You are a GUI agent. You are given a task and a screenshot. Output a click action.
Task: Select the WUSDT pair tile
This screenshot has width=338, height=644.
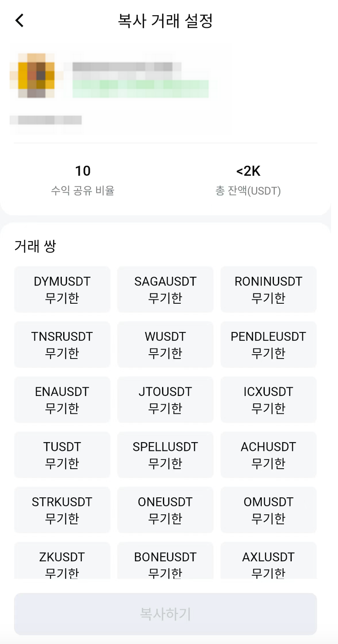click(166, 345)
